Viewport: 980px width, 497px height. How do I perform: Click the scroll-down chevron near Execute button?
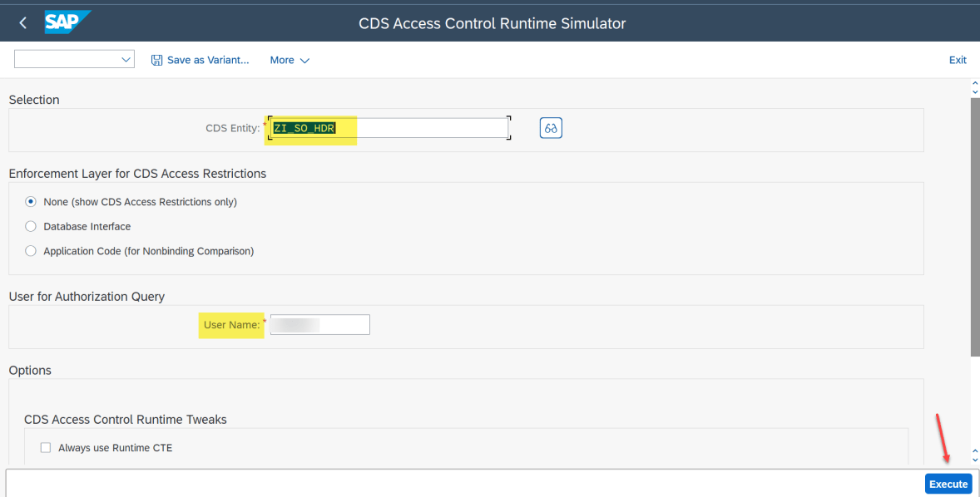974,460
